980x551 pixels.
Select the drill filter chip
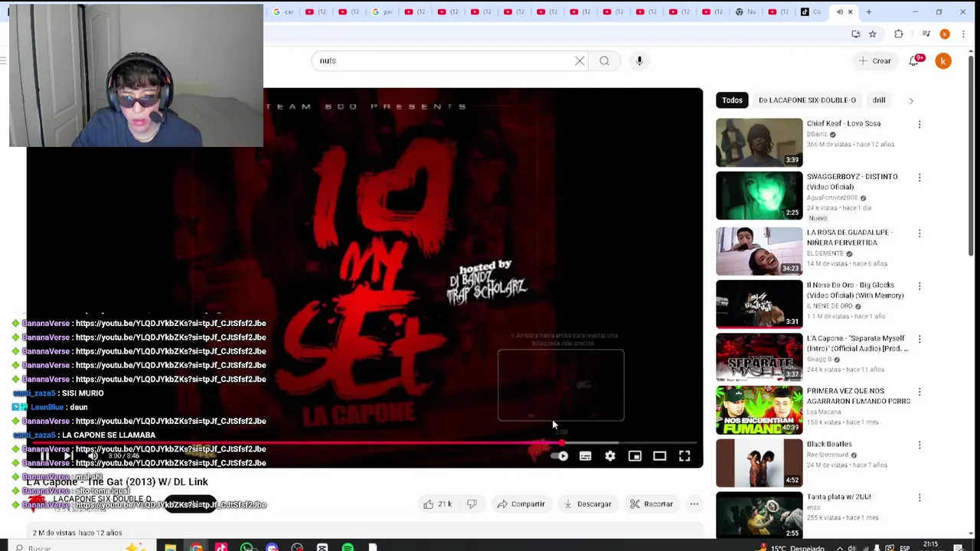(879, 100)
